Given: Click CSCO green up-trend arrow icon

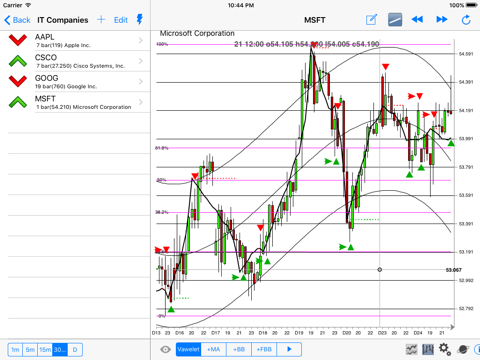Looking at the screenshot, I should (x=18, y=61).
